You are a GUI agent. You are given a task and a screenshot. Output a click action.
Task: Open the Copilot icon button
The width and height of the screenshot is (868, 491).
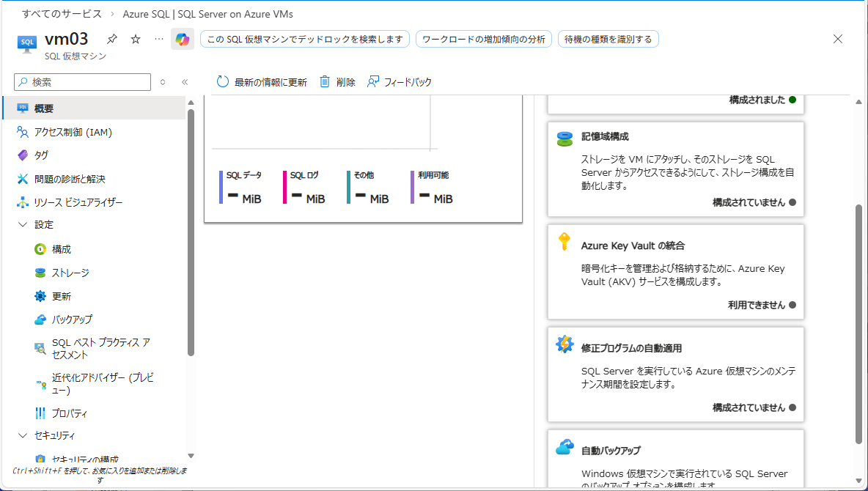tap(182, 39)
